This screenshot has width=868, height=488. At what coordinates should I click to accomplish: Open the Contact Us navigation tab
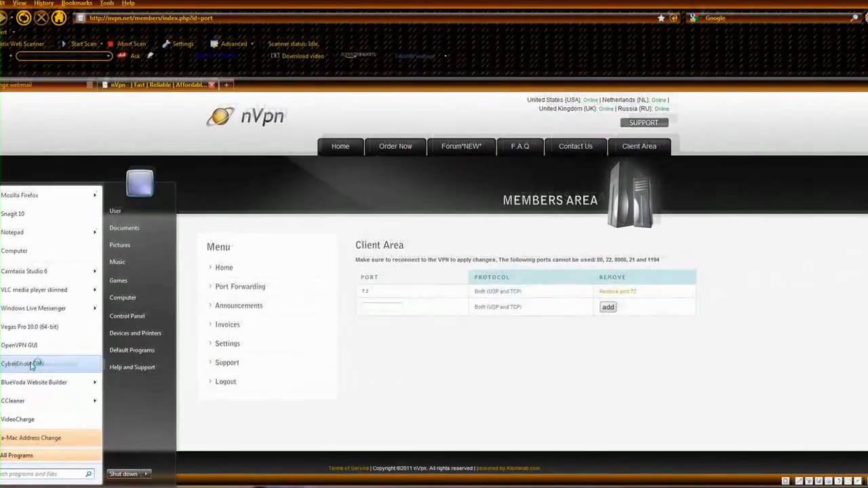[575, 146]
